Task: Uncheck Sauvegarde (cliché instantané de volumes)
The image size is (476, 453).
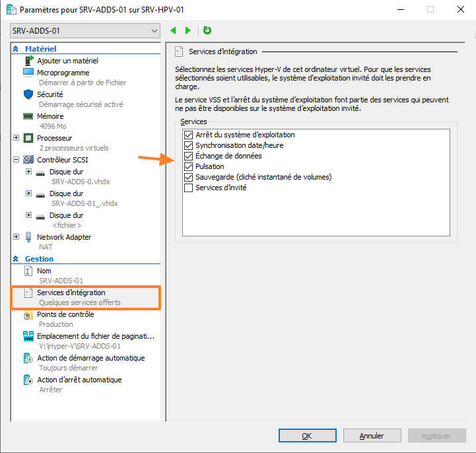Action: (189, 178)
